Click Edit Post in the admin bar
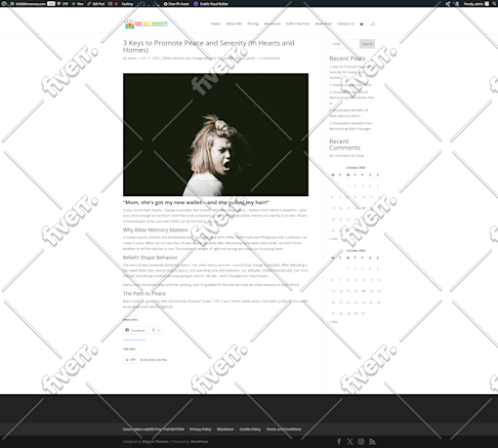Image resolution: width=498 pixels, height=448 pixels. click(96, 4)
